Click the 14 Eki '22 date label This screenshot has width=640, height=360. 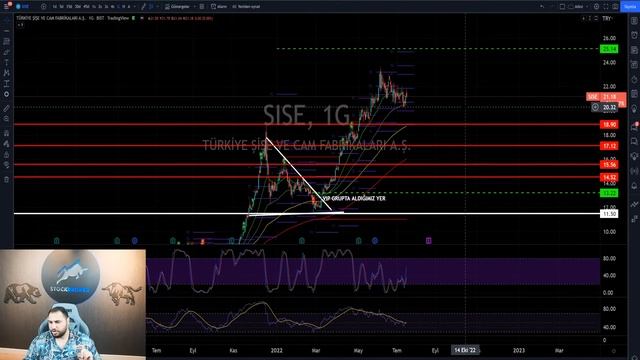[x=465, y=350]
